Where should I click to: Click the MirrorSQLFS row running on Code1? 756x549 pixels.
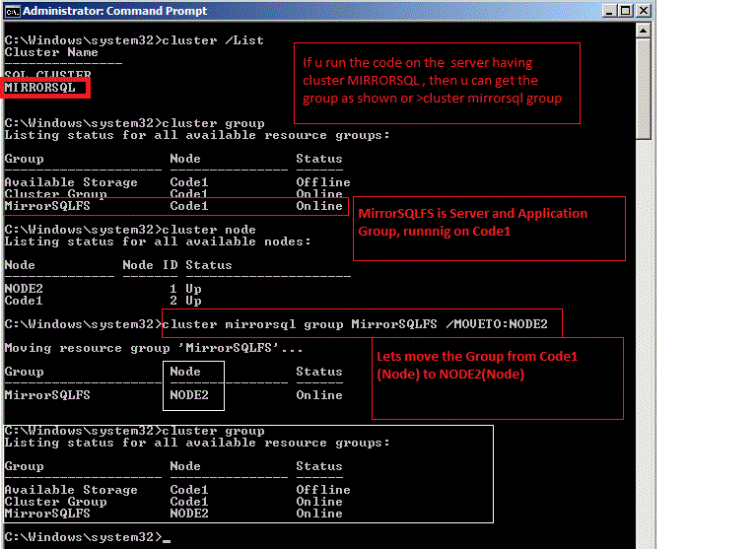(x=175, y=206)
